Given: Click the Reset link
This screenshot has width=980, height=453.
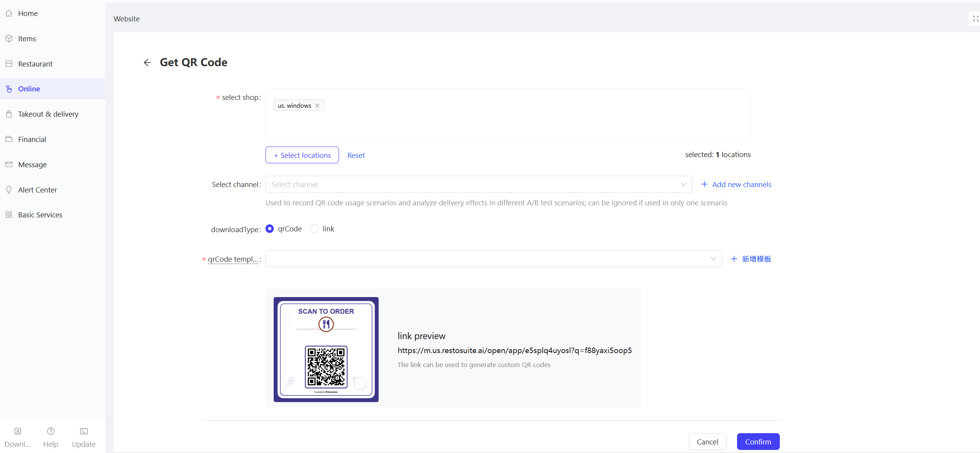Looking at the screenshot, I should (356, 156).
